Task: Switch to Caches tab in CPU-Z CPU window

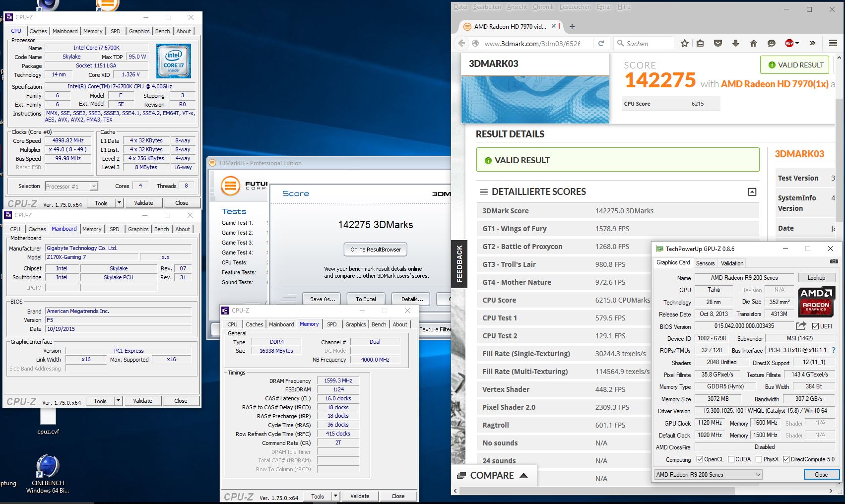Action: click(38, 31)
